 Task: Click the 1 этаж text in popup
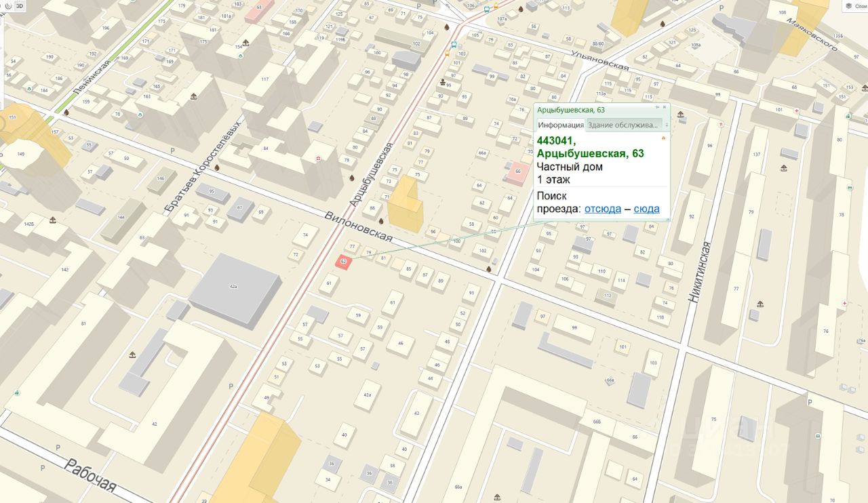553,180
